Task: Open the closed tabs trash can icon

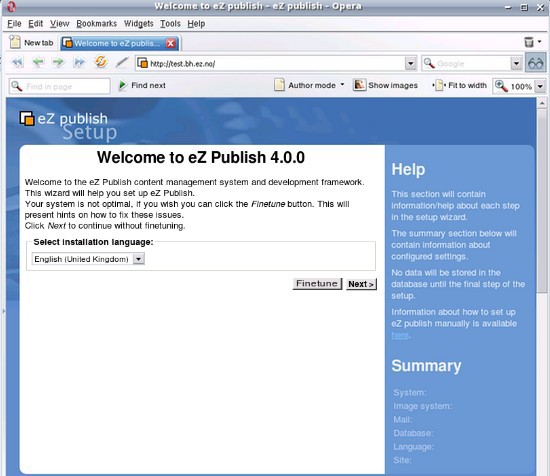Action: point(529,42)
